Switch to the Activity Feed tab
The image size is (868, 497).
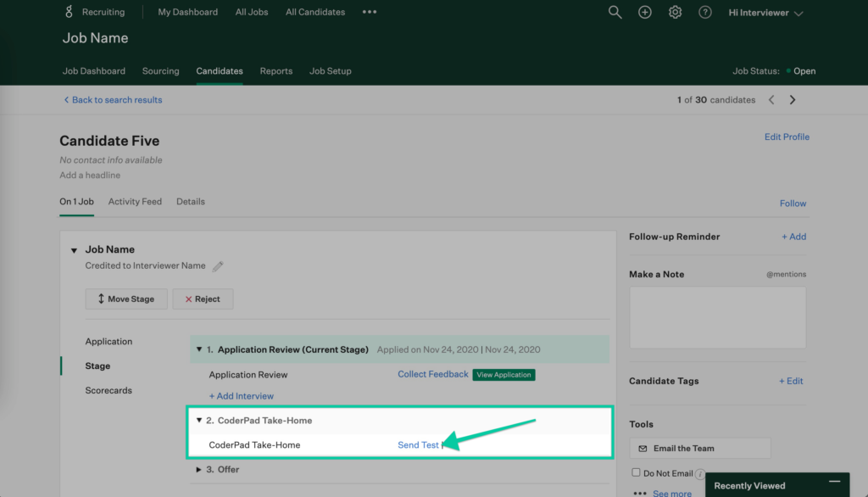pos(135,201)
